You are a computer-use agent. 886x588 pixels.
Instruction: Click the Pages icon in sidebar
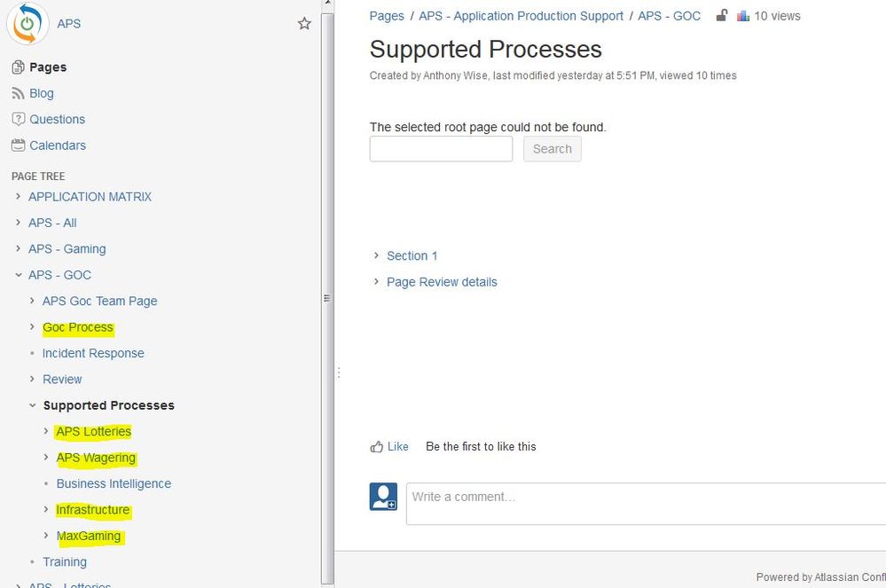[x=18, y=67]
